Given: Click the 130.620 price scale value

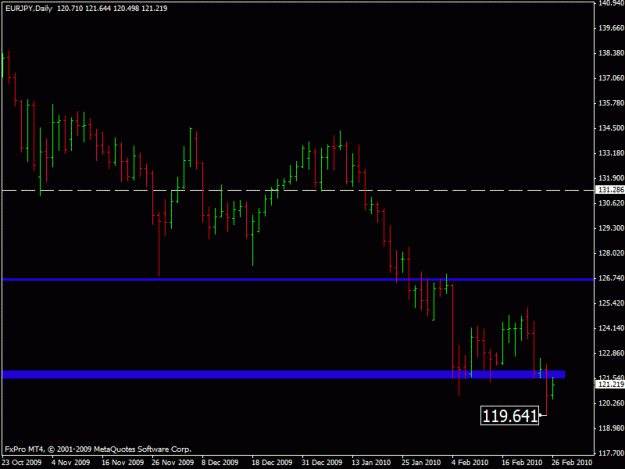Looking at the screenshot, I should [611, 203].
